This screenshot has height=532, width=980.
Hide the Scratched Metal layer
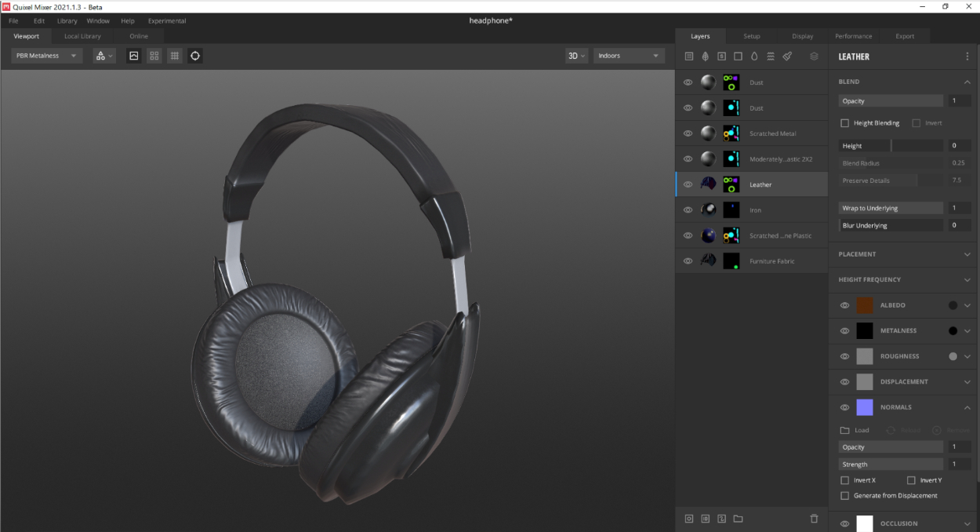[x=688, y=133]
